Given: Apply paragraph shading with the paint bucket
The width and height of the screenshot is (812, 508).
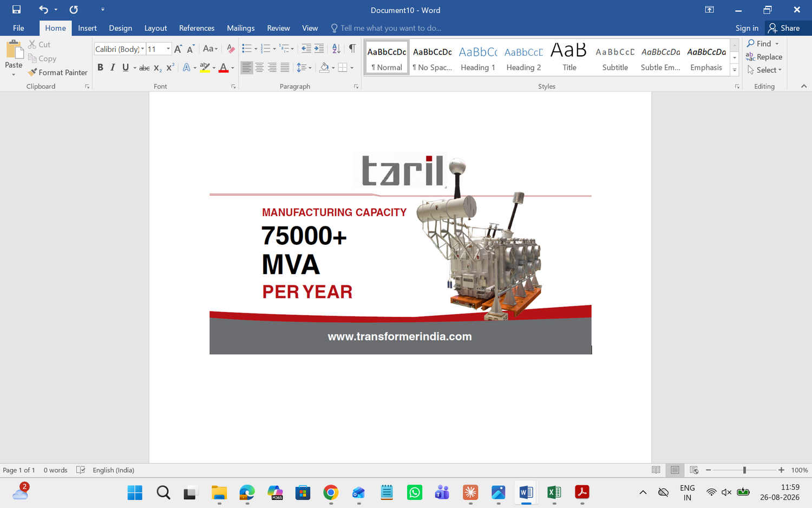Looking at the screenshot, I should [324, 68].
